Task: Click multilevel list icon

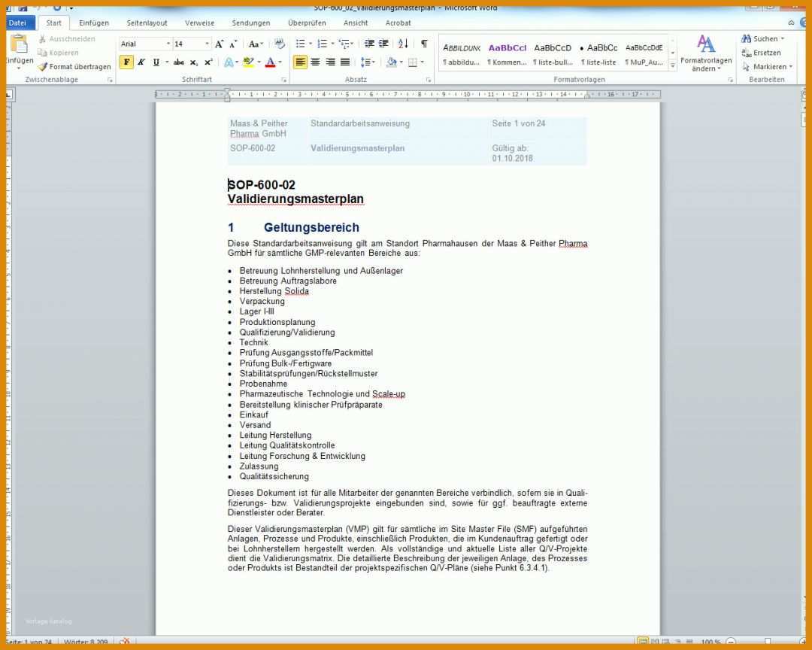Action: [344, 44]
